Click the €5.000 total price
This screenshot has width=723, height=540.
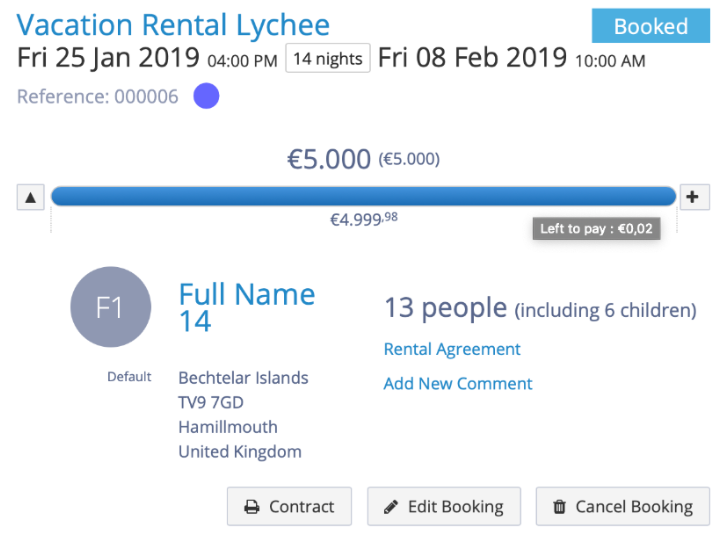click(x=329, y=159)
